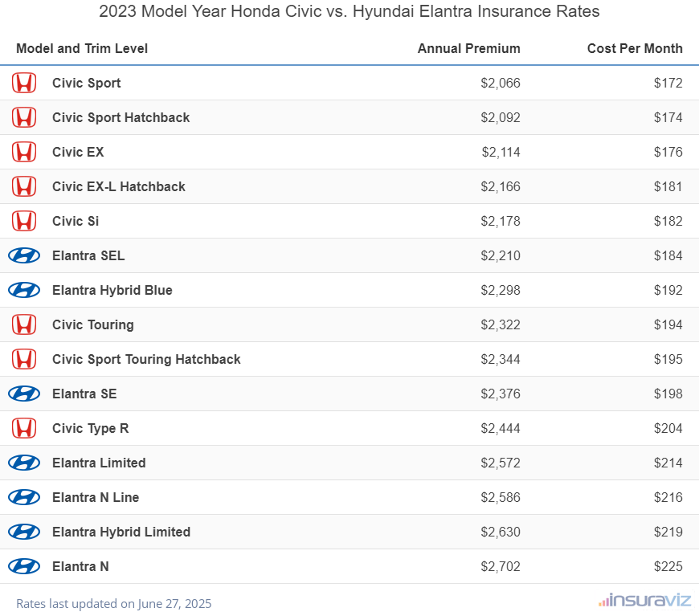Click the $174 monthly cost value

pos(668,118)
